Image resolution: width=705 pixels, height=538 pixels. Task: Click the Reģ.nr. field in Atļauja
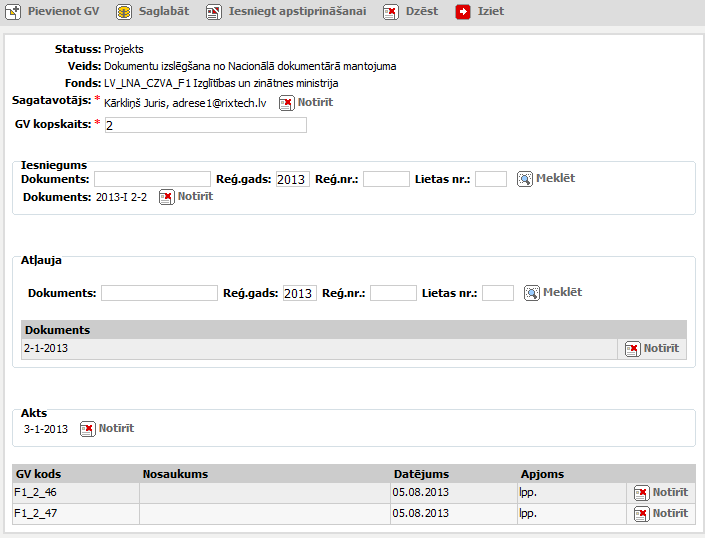(393, 293)
